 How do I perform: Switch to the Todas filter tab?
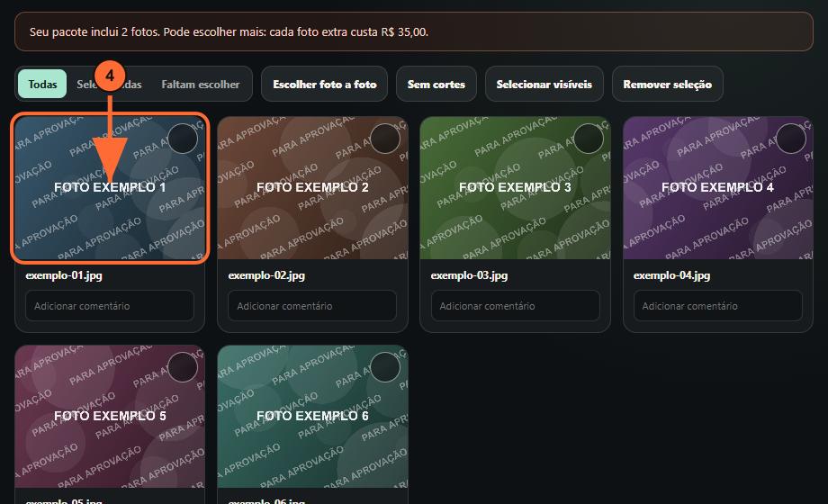coord(42,84)
